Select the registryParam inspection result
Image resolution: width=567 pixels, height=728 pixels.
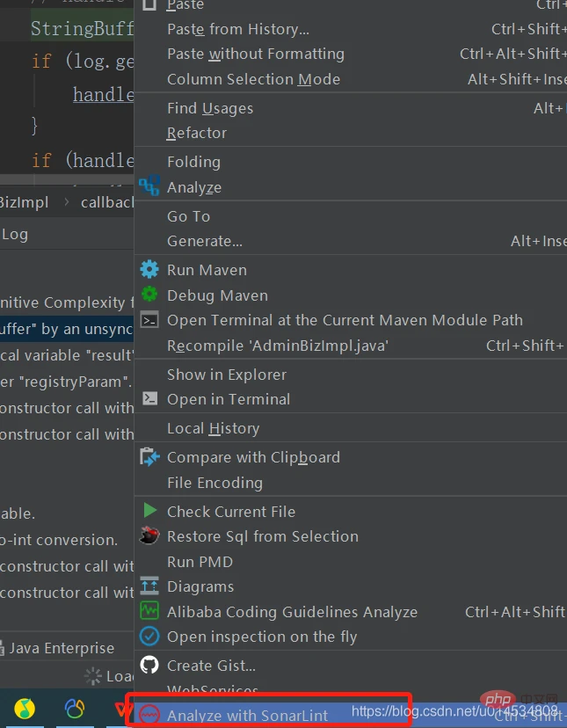[67, 382]
